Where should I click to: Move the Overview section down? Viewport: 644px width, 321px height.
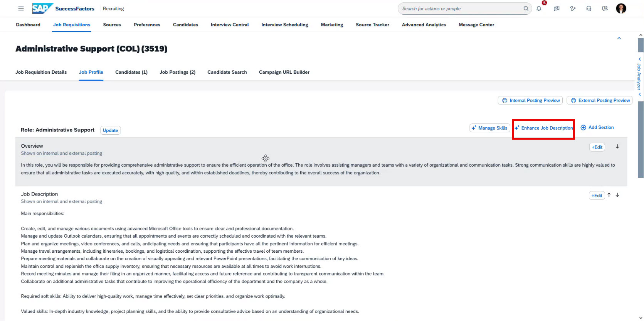pyautogui.click(x=617, y=147)
